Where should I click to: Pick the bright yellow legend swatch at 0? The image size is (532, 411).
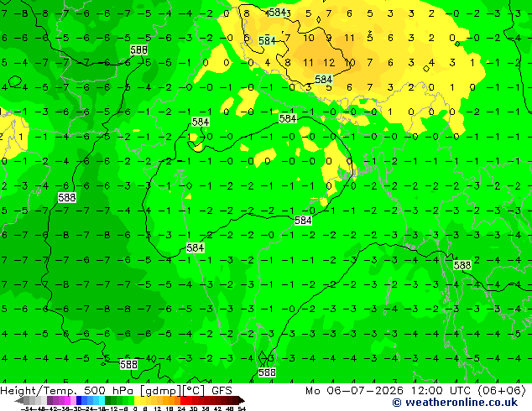pos(137,400)
